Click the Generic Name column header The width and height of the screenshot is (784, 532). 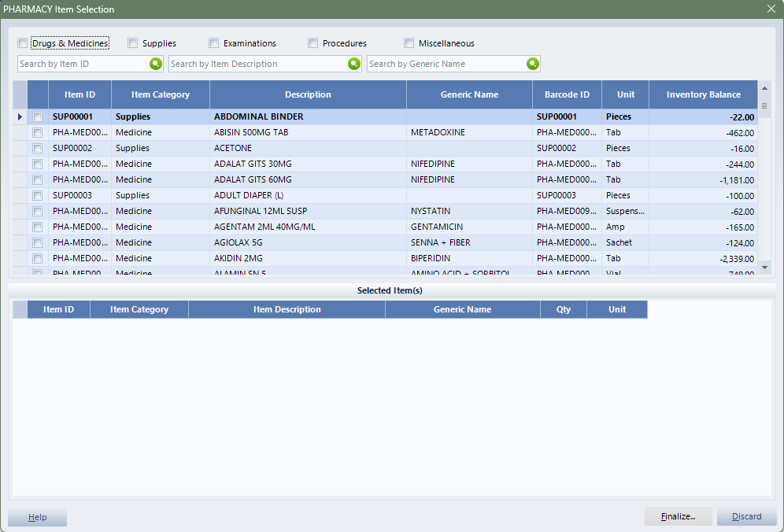469,94
